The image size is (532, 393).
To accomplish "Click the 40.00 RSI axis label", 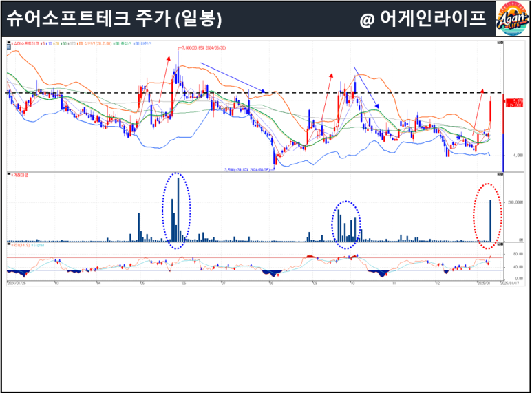I will click(518, 267).
